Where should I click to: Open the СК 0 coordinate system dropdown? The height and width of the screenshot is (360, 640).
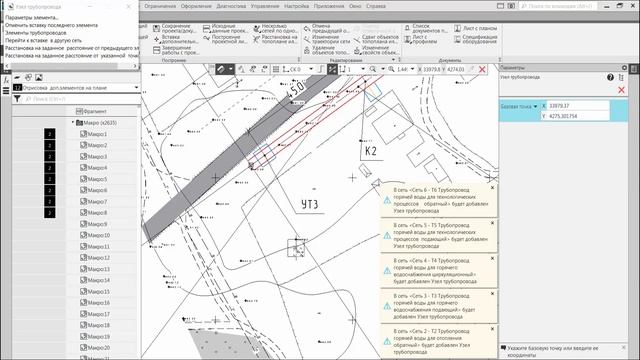[311, 69]
